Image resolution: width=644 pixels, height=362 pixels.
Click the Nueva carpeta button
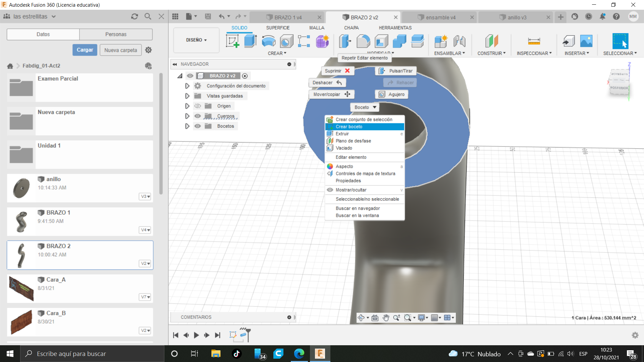click(x=120, y=50)
